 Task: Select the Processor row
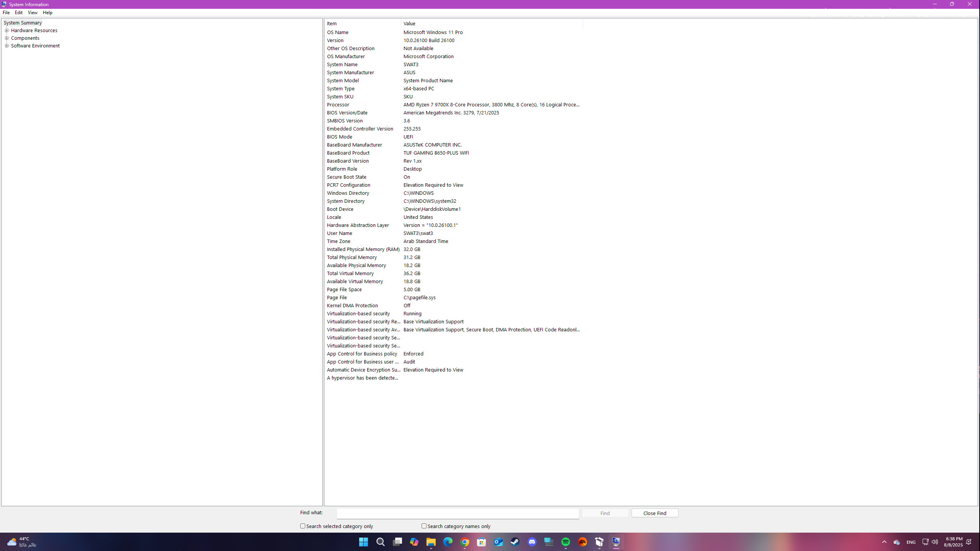pos(454,105)
